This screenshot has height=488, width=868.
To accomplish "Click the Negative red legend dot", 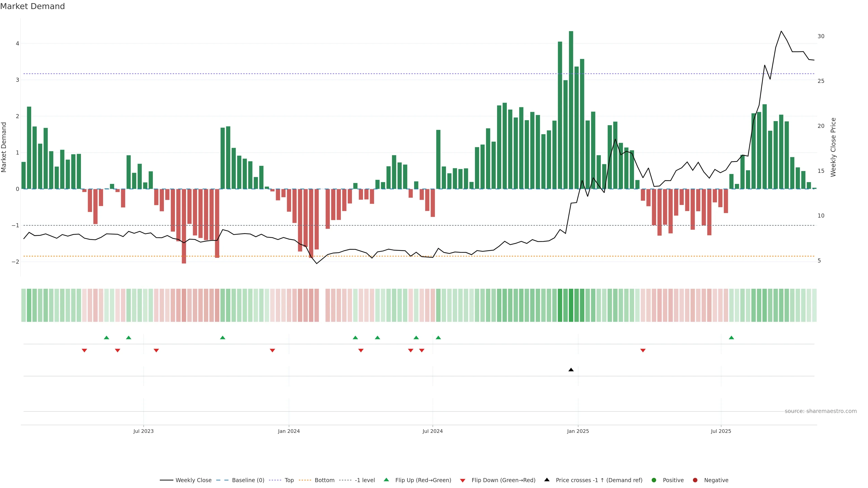I will click(695, 480).
